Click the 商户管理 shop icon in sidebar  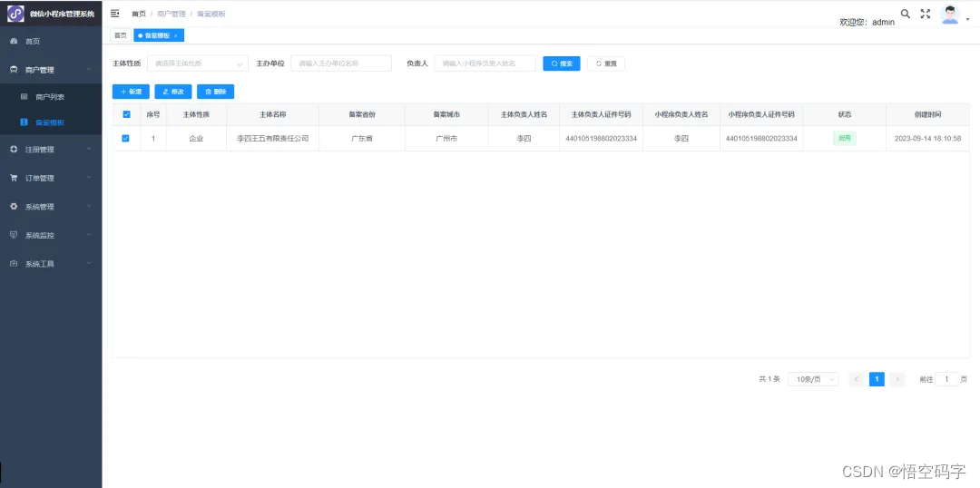[14, 70]
